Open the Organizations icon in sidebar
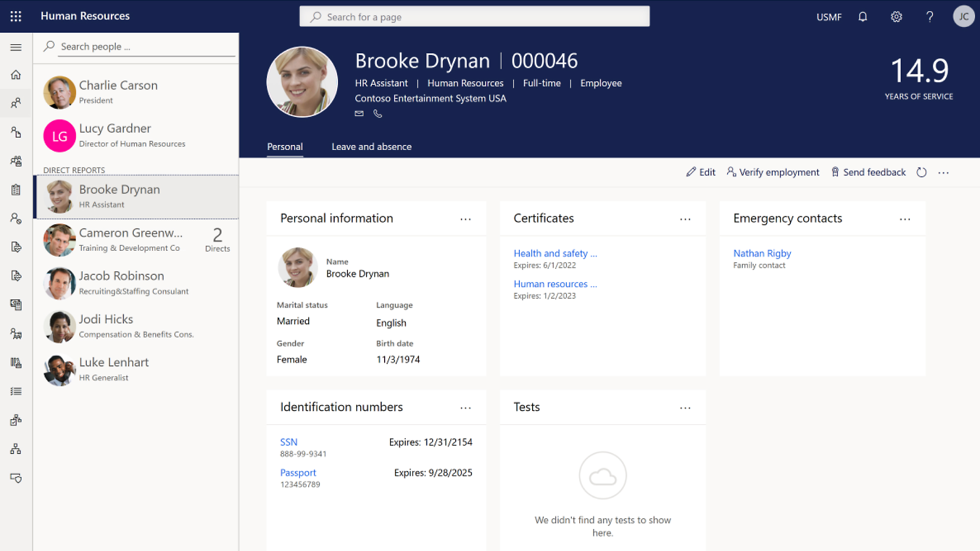Viewport: 980px width, 551px height. coord(16,450)
